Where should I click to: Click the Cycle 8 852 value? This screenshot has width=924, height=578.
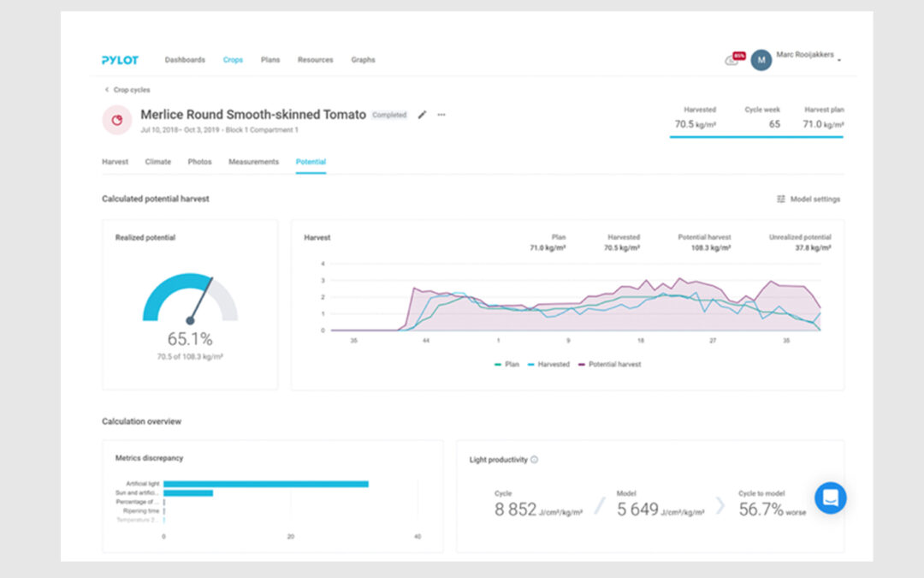(538, 509)
